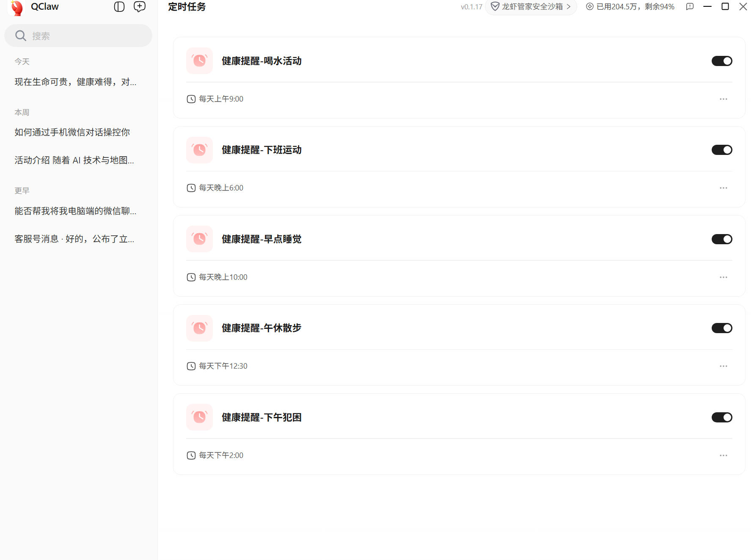Click the 本周 section label
The width and height of the screenshot is (754, 560).
click(x=22, y=113)
